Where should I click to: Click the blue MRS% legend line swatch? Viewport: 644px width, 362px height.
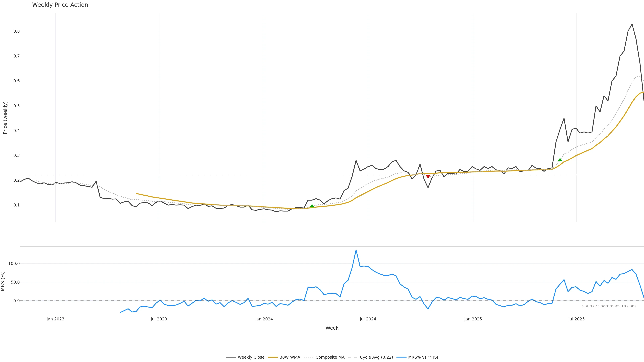(401, 357)
